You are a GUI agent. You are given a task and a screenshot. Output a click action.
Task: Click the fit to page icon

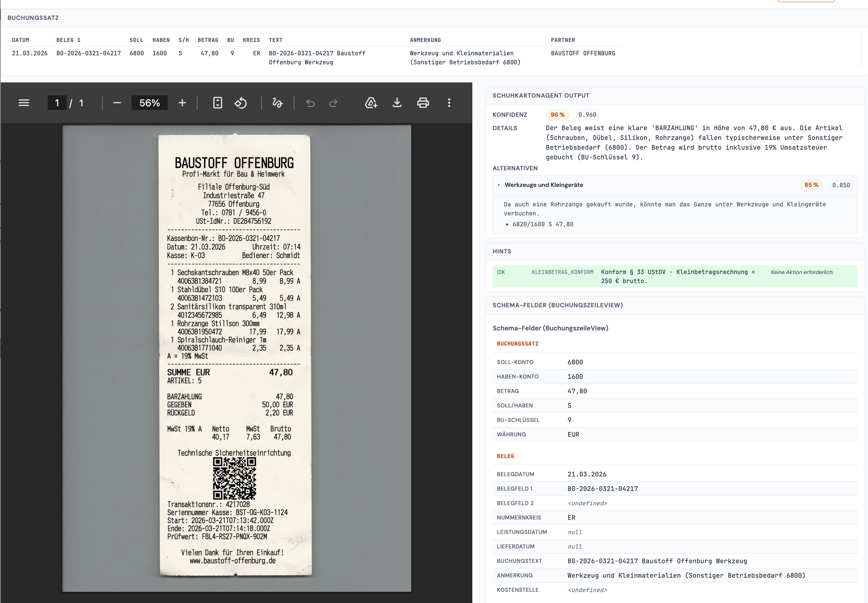(218, 103)
